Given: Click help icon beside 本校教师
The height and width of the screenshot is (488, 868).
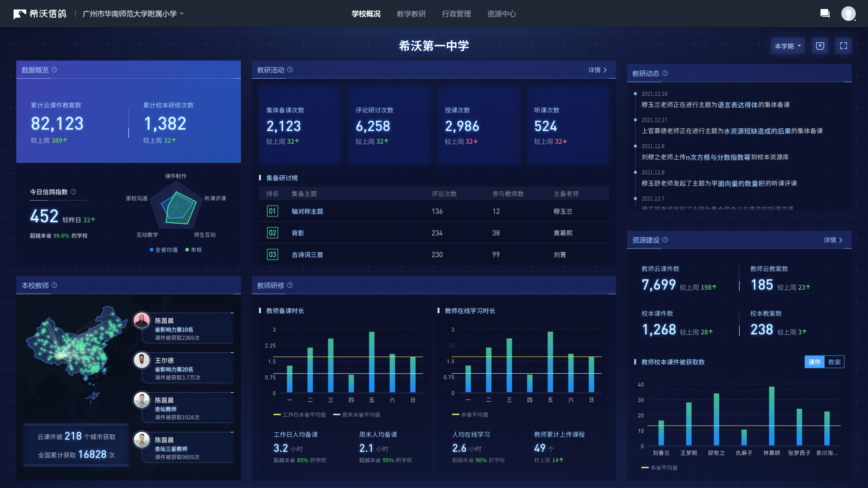Looking at the screenshot, I should point(54,285).
